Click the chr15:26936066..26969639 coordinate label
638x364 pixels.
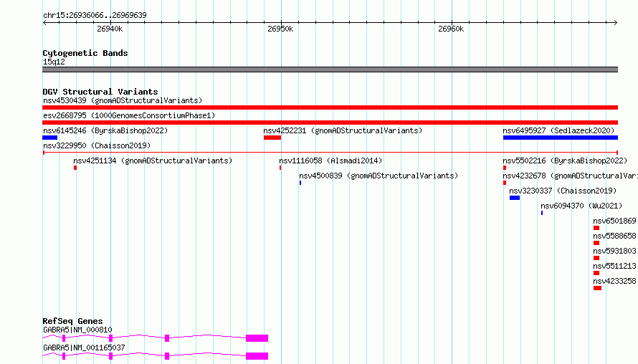tap(95, 15)
